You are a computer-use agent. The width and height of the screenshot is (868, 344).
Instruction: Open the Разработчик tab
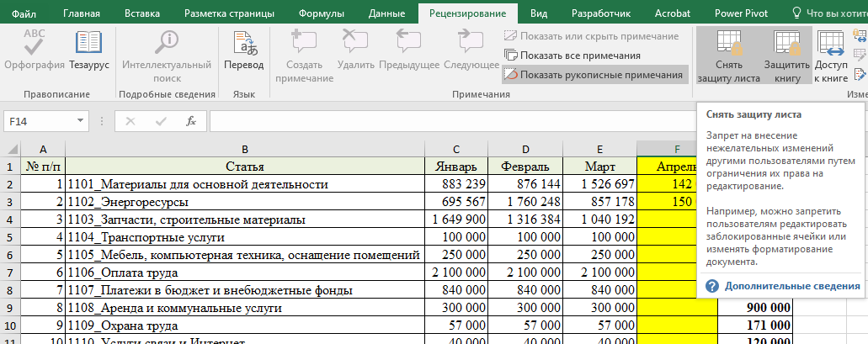603,13
